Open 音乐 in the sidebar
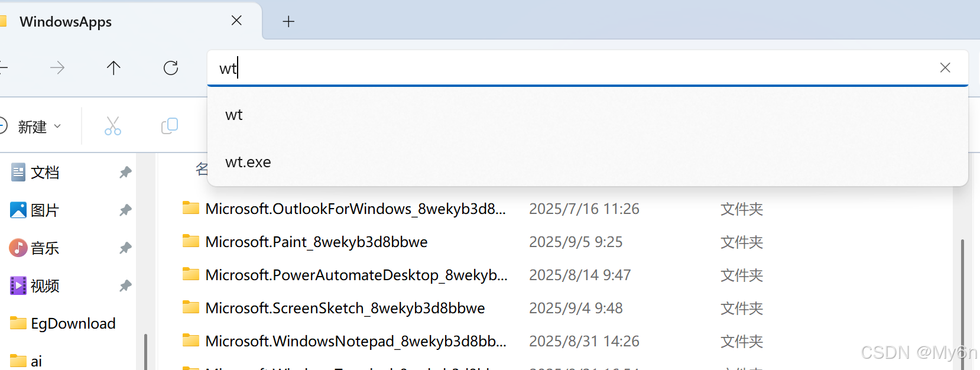This screenshot has height=370, width=980. (45, 248)
